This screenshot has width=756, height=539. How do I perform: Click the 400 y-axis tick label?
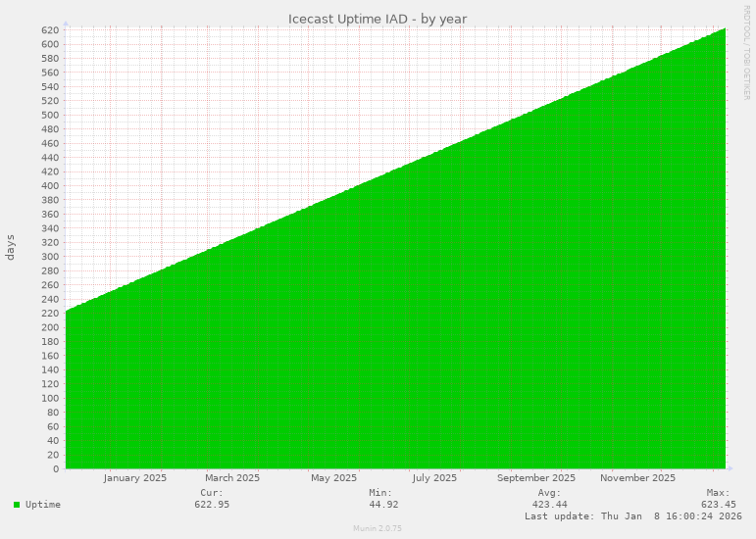[51, 186]
